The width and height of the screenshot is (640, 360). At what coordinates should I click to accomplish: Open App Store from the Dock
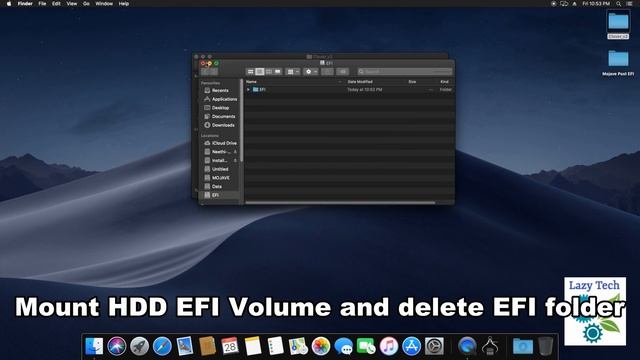[411, 346]
